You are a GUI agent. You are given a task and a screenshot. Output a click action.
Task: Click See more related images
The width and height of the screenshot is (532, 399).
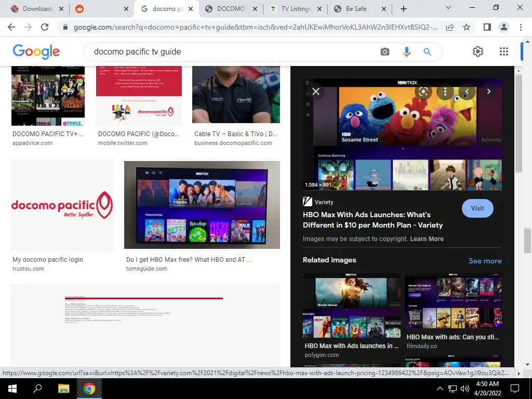tap(485, 261)
